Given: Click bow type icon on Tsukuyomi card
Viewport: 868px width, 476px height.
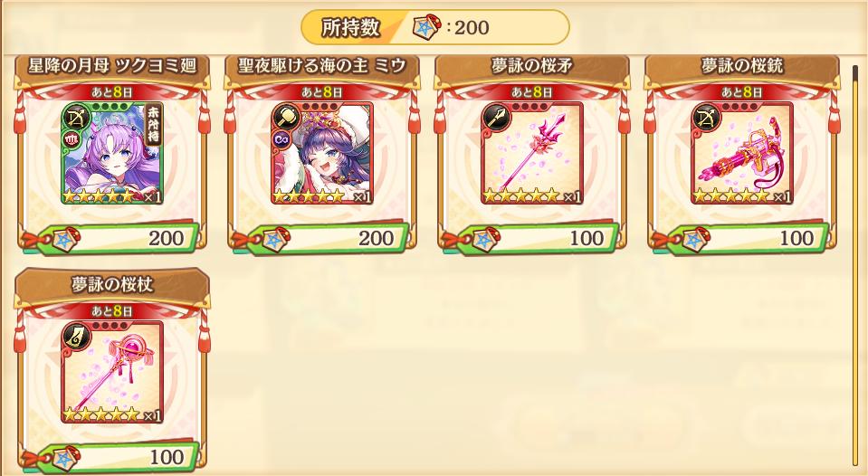Looking at the screenshot, I should (x=75, y=117).
